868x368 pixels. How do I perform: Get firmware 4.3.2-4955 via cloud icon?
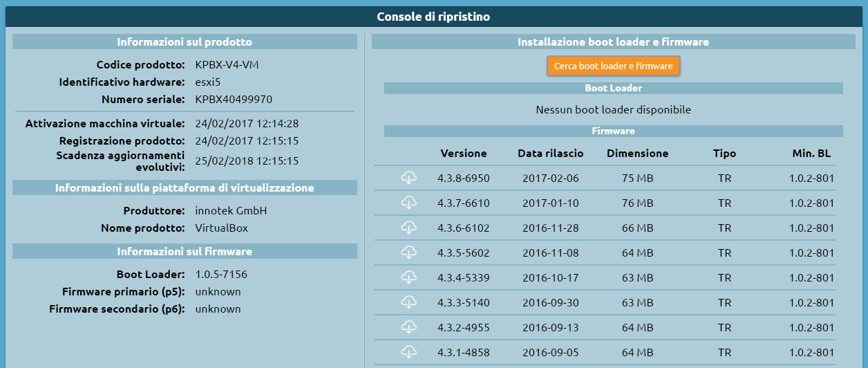[408, 327]
